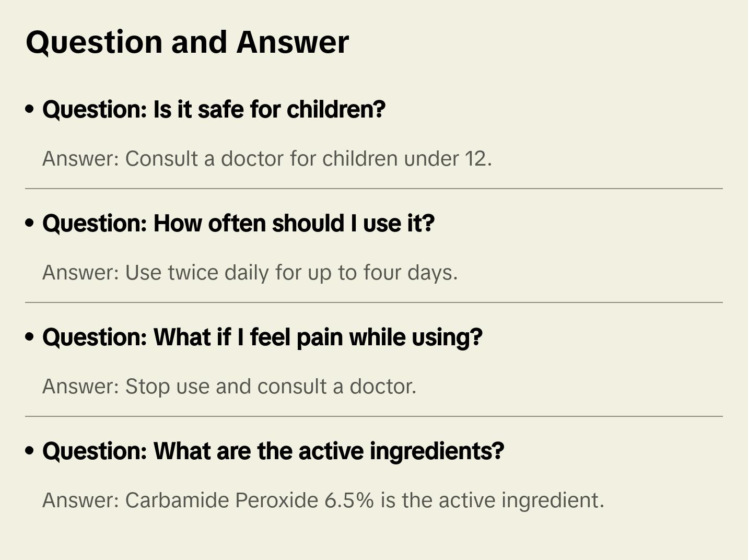Click divider line below the 'Stop use' answer

373,416
